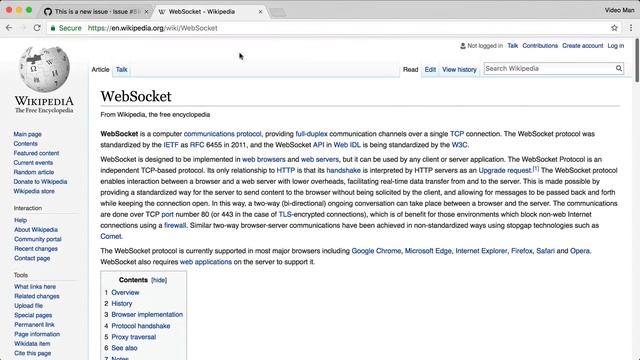The width and height of the screenshot is (640, 360).
Task: Open What links here tool
Action: tap(35, 287)
